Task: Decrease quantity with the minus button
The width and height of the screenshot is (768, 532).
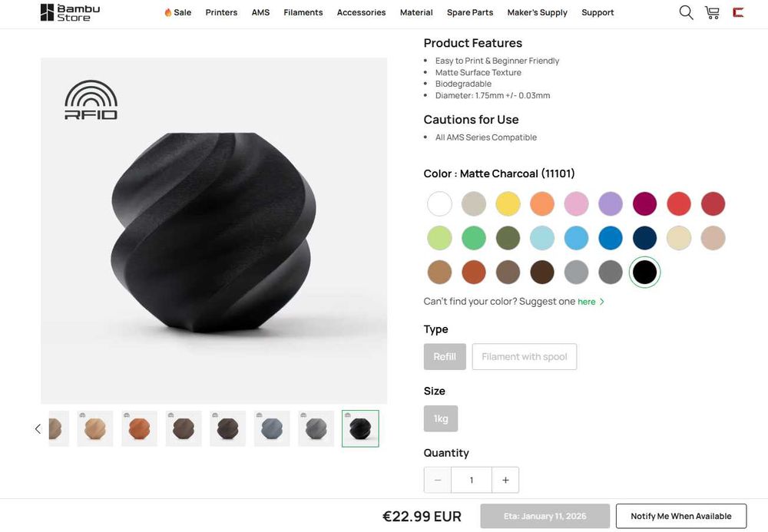Action: click(438, 480)
